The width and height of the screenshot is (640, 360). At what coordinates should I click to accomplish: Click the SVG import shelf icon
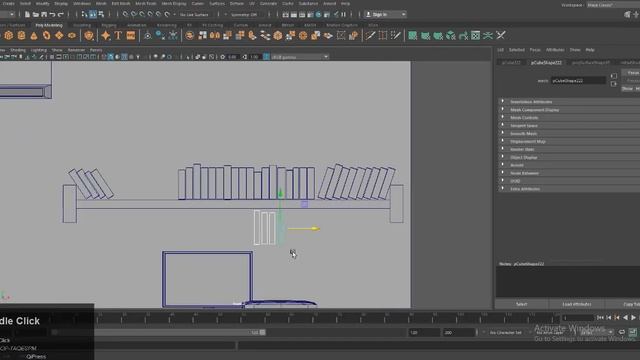[131, 36]
